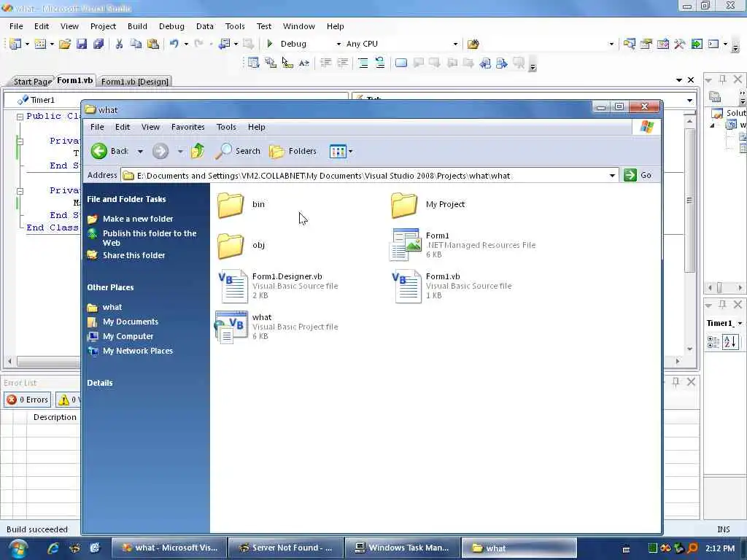Select Form1 .NET Managed Resources file

[x=462, y=245]
